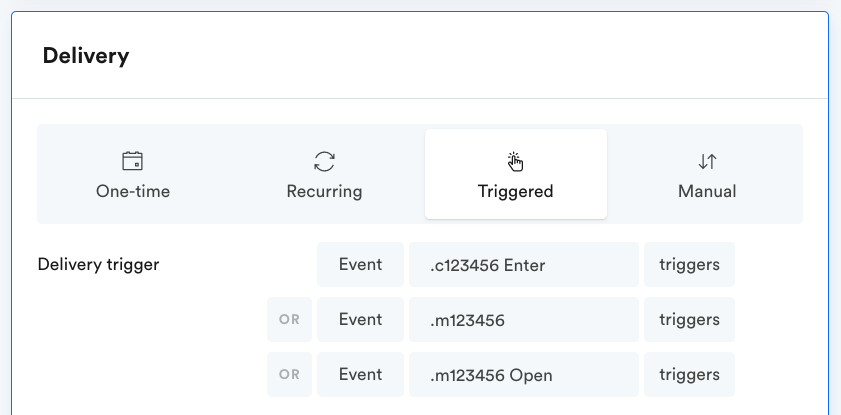Click the .c123456 Enter event field
This screenshot has height=415, width=841.
coord(524,264)
